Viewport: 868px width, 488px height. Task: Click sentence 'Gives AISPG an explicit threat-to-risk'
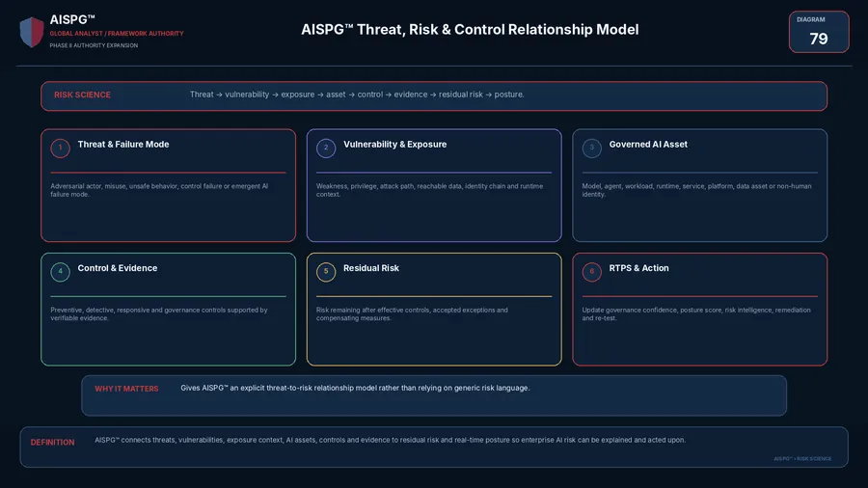pos(355,388)
